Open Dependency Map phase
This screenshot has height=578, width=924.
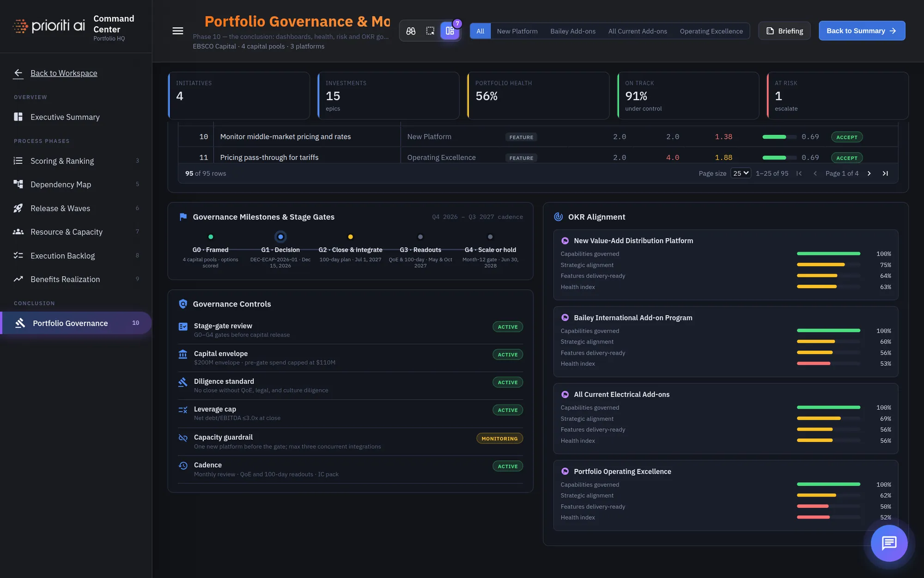coord(76,184)
